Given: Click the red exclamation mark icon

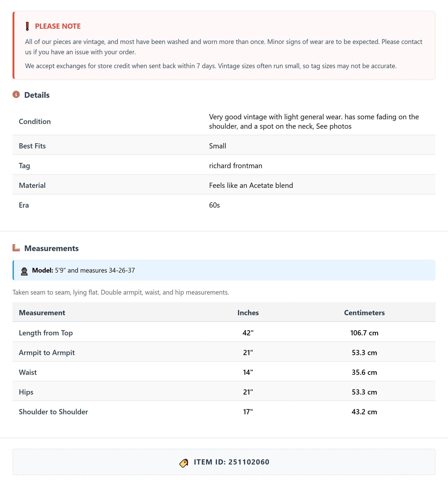Looking at the screenshot, I should point(27,26).
